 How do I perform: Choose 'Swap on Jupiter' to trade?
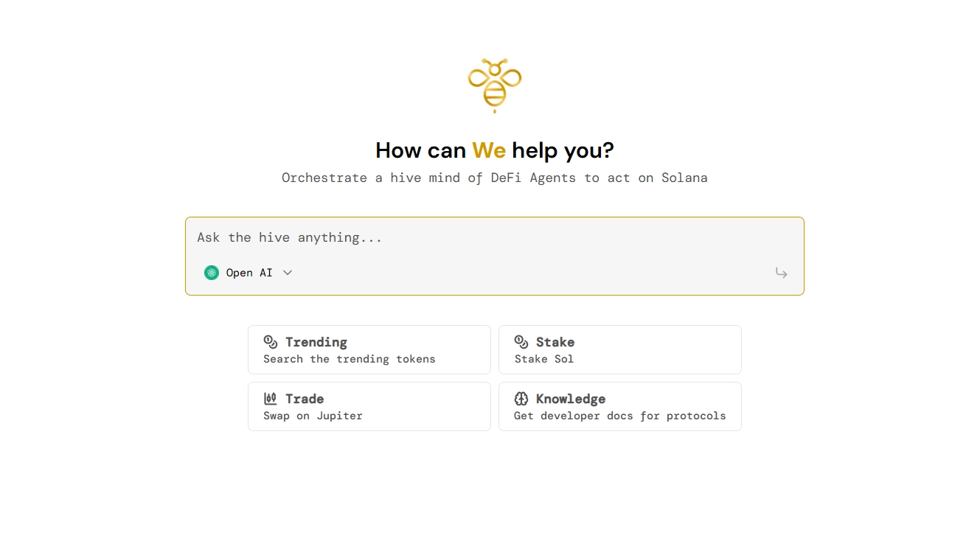point(313,416)
